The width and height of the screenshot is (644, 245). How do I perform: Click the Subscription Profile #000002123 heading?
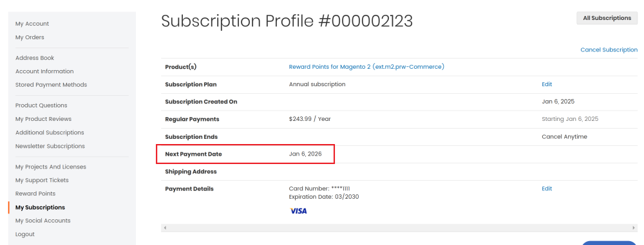[287, 21]
